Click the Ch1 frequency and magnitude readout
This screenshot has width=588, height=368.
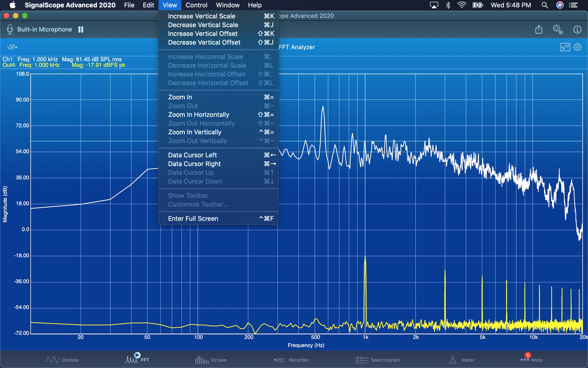62,59
